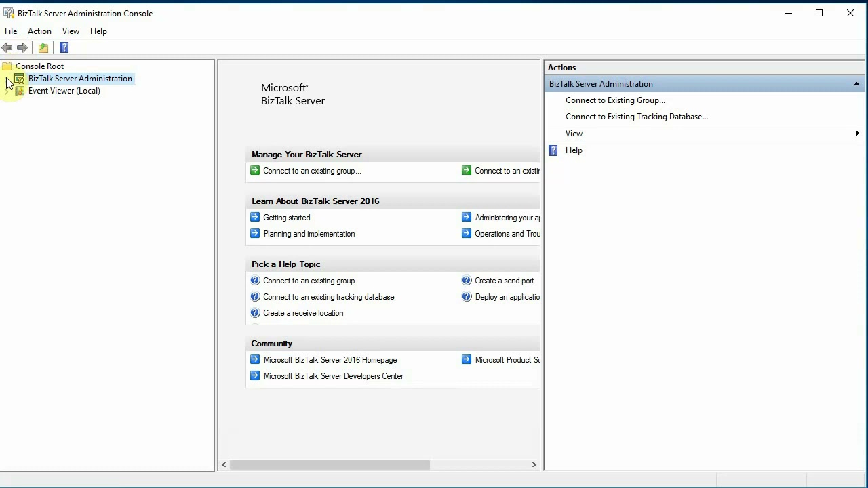Click the arrow icon beside Administering your ap...
Viewport: 868px width, 488px height.
tap(467, 218)
